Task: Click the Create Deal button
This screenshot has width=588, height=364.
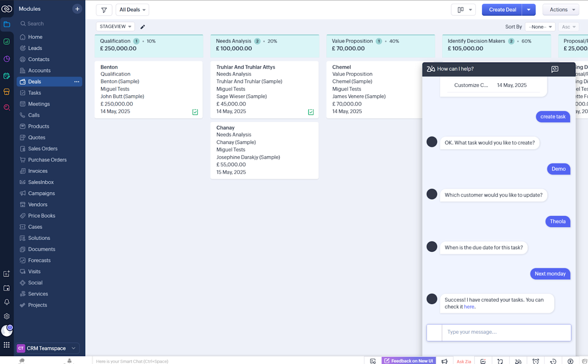Action: coord(502,10)
